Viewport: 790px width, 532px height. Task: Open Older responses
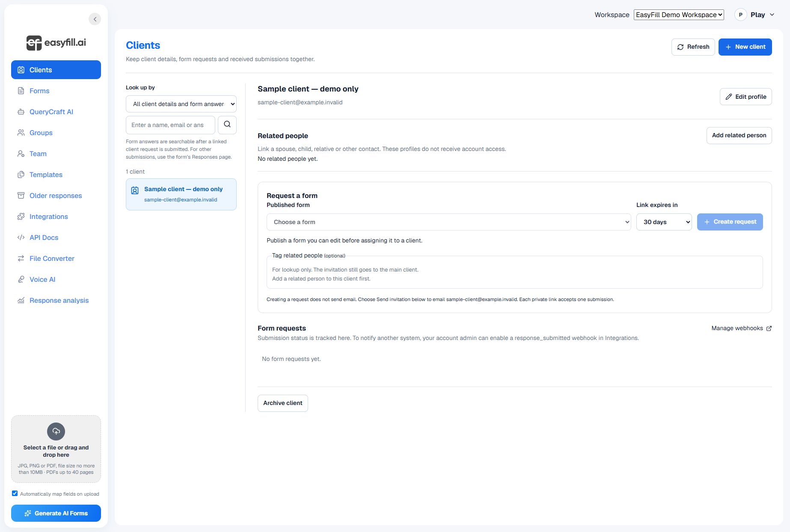pos(56,195)
